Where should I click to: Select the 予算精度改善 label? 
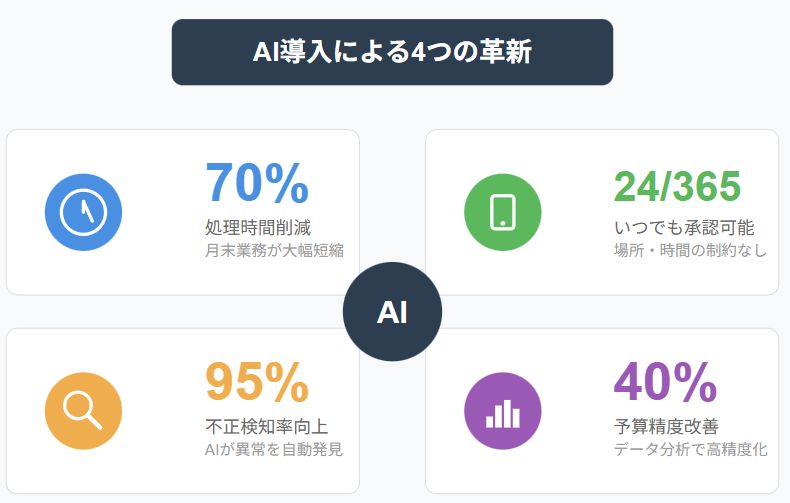click(667, 425)
